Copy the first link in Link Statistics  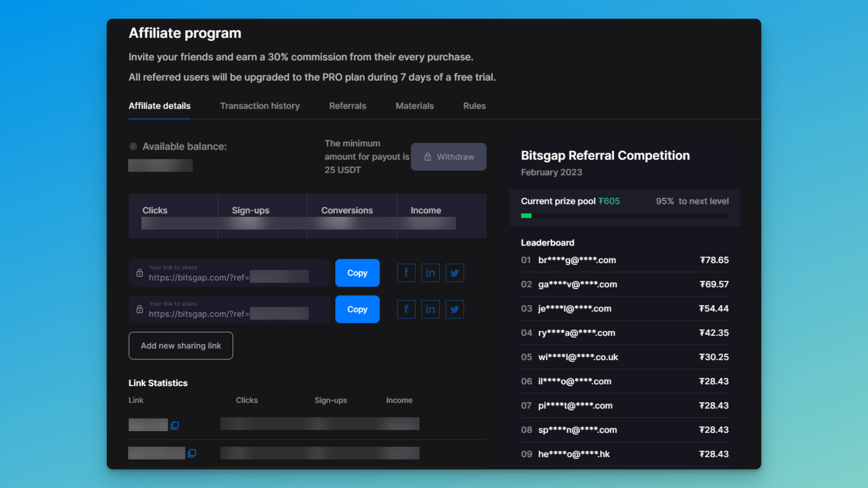tap(175, 425)
